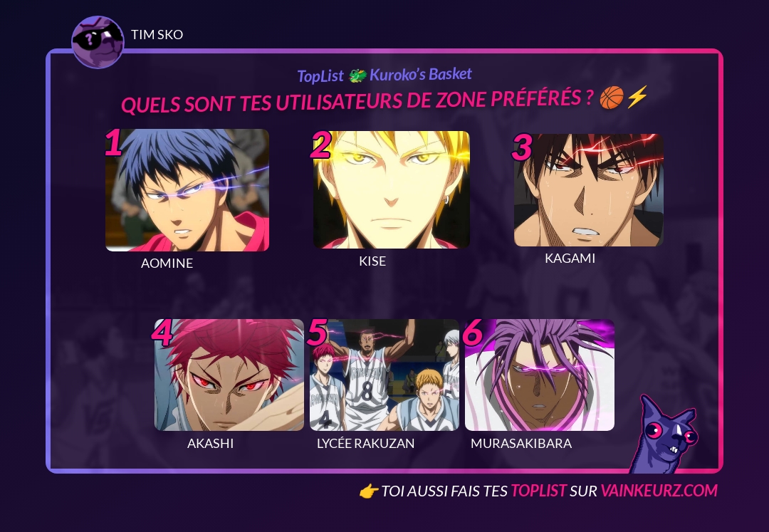This screenshot has width=769, height=532.
Task: Open the Murasakibara thumbnail image
Action: point(540,375)
